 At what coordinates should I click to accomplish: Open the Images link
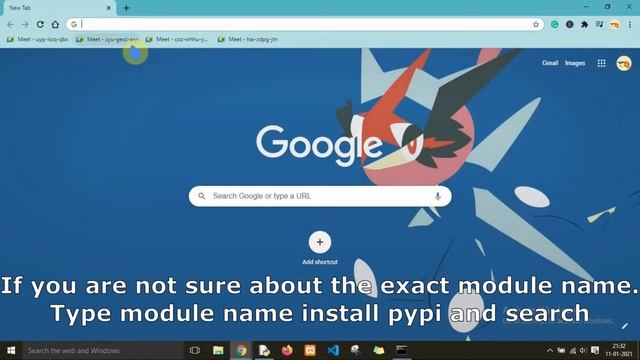coord(575,63)
